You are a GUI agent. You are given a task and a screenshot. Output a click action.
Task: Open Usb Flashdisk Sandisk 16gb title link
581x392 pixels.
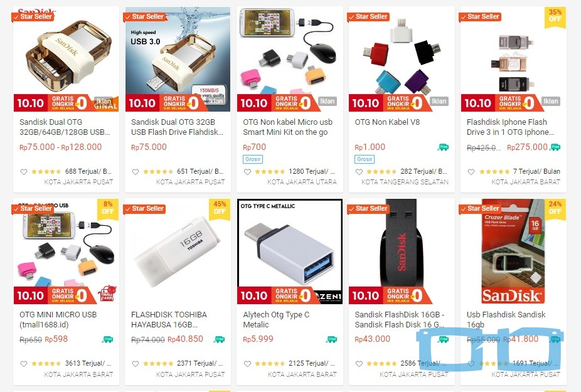(506, 319)
